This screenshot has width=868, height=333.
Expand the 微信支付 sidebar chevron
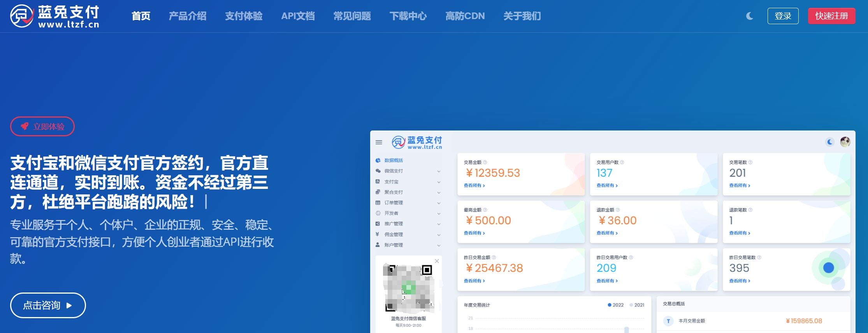click(x=439, y=171)
